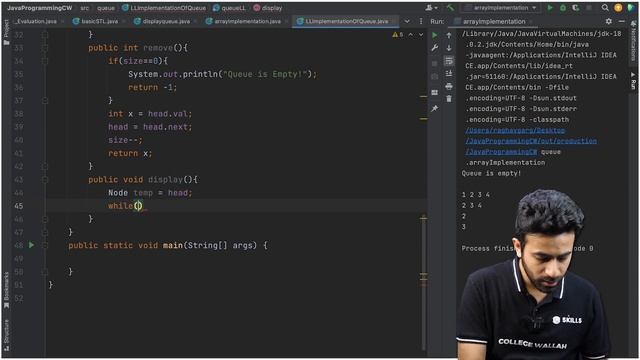Toggle the Run side tool window button

click(633, 81)
